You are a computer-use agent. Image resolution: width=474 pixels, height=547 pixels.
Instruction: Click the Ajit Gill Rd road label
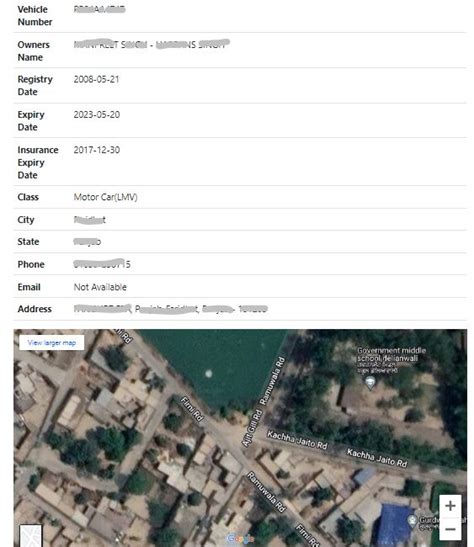coord(252,429)
